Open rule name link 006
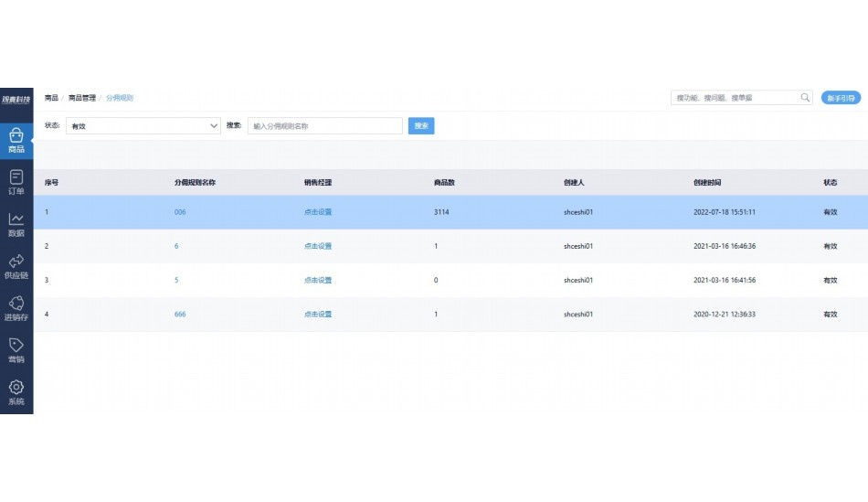Viewport: 868px width, 502px height. 180,212
